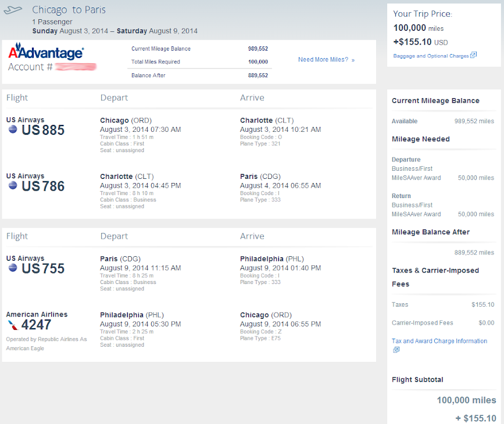Click 'August 9, 2014 05:30 PM' departure time
This screenshot has width=504, height=424.
click(x=140, y=324)
